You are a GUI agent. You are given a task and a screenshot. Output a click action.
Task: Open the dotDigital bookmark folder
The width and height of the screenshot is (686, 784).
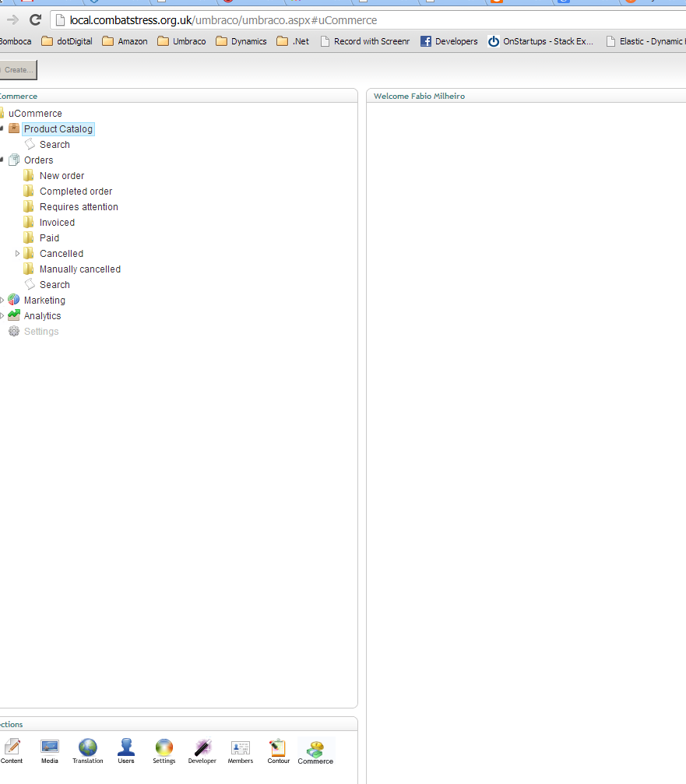pos(67,41)
